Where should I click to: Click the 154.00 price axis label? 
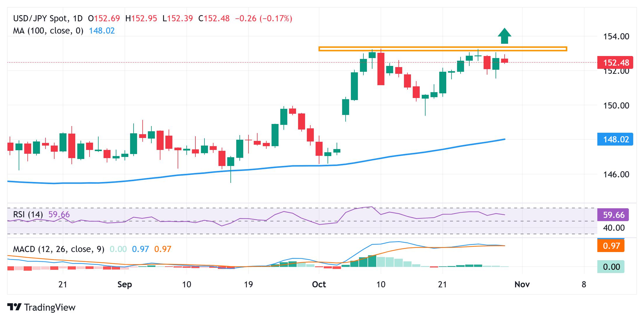[x=616, y=36]
